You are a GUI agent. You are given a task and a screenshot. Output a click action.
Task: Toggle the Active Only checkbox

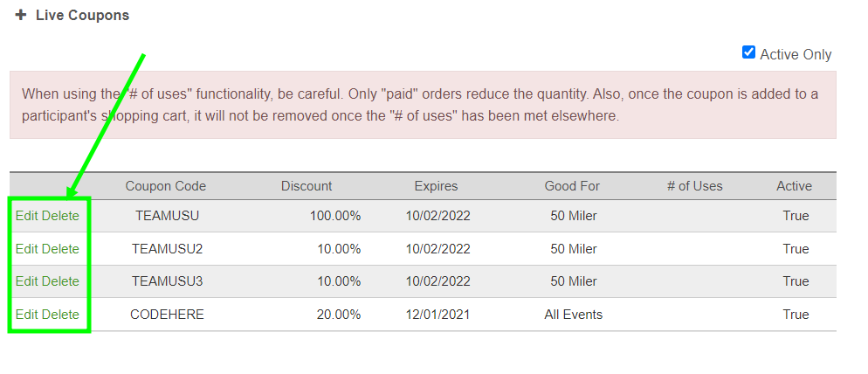(748, 52)
